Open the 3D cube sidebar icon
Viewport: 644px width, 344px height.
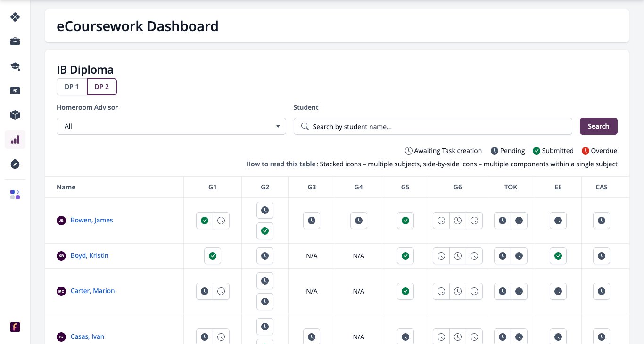(x=15, y=115)
